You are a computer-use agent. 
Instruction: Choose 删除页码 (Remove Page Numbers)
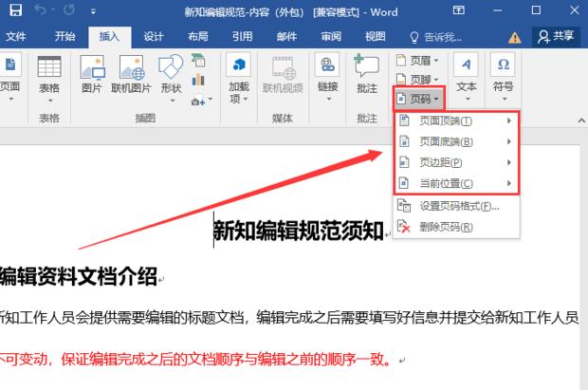tap(446, 227)
